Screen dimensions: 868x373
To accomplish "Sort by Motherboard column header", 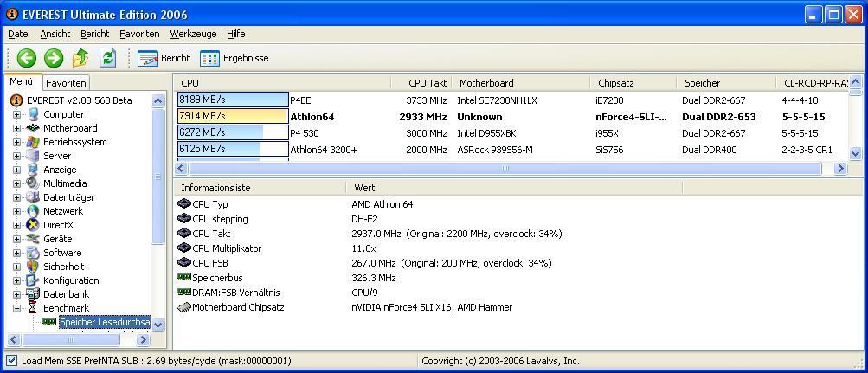I will coord(521,83).
